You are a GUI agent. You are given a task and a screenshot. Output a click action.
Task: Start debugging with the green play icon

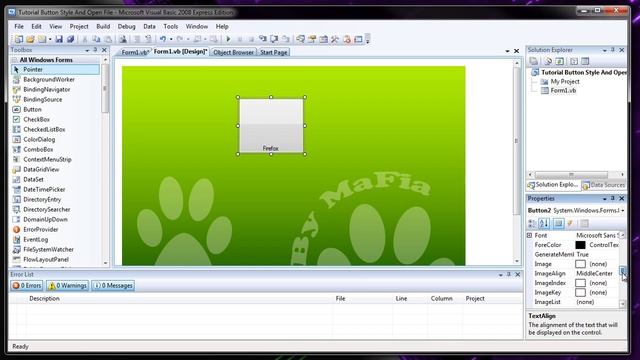(229, 39)
